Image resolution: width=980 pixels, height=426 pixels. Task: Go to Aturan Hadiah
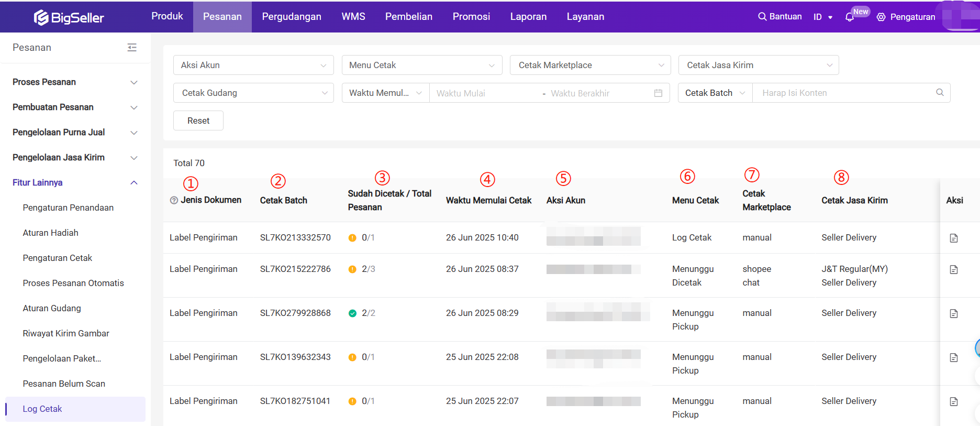50,233
